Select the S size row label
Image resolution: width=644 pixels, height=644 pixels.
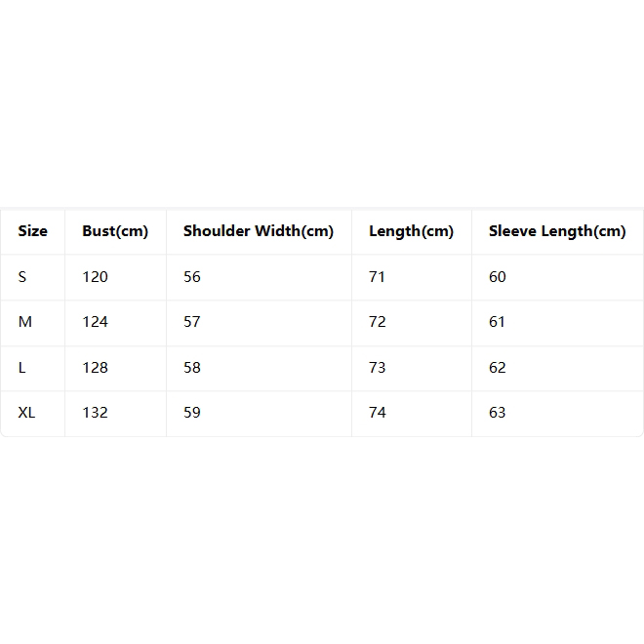click(x=22, y=277)
